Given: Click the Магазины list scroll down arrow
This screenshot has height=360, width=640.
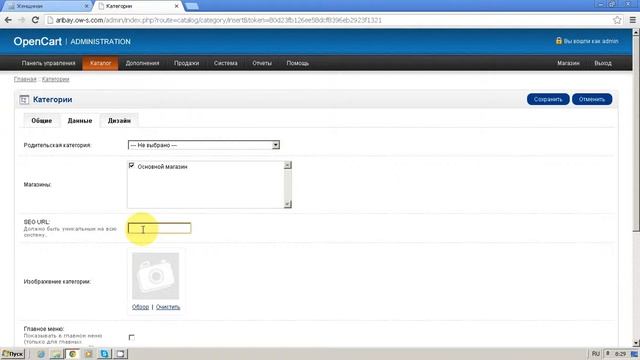Looking at the screenshot, I should [x=288, y=204].
